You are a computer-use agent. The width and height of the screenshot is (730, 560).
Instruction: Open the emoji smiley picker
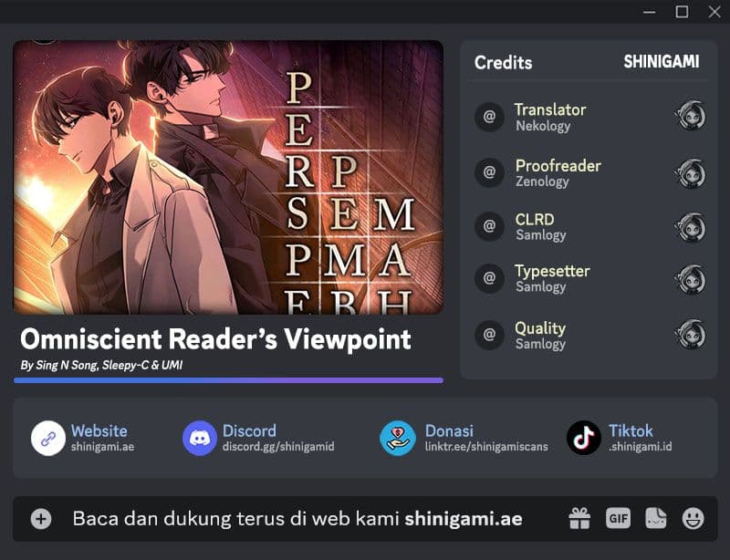tap(693, 519)
